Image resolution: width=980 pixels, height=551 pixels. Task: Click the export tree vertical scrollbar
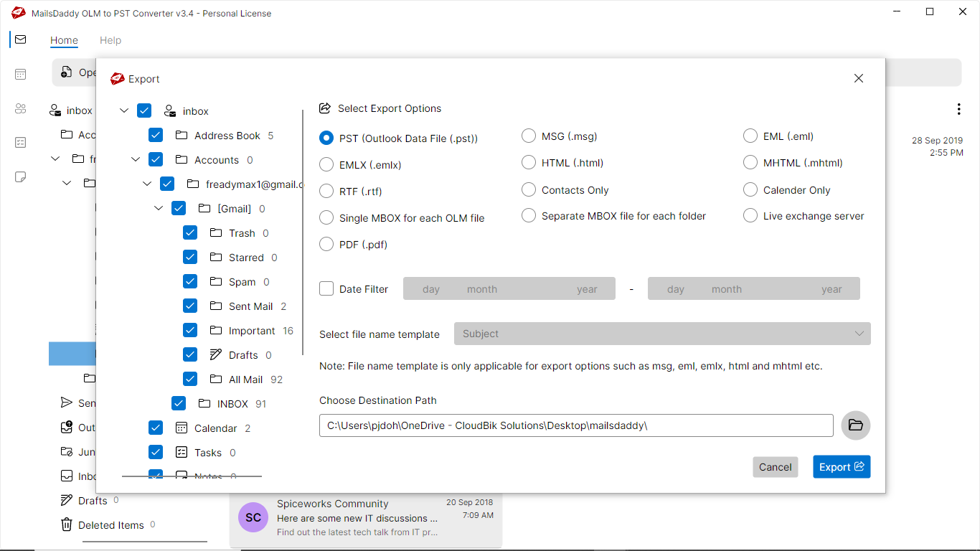point(303,232)
